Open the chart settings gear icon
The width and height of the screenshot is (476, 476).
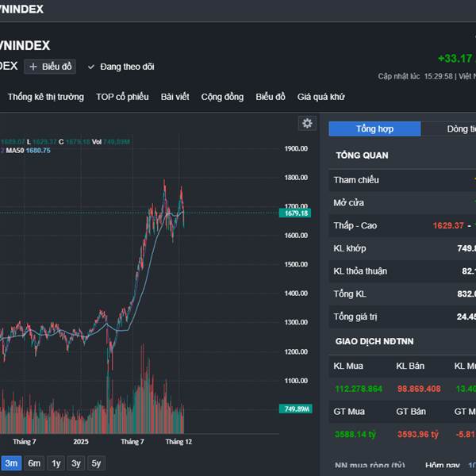coord(307,123)
